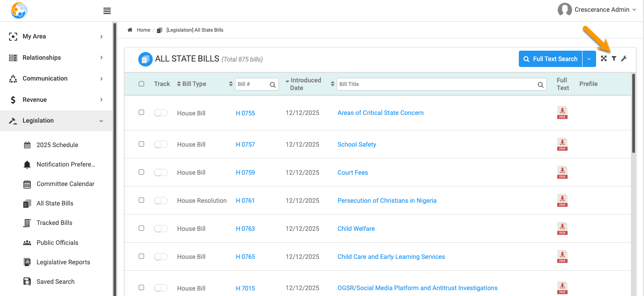644x296 pixels.
Task: Open bill H 0755 link
Action: pos(245,113)
